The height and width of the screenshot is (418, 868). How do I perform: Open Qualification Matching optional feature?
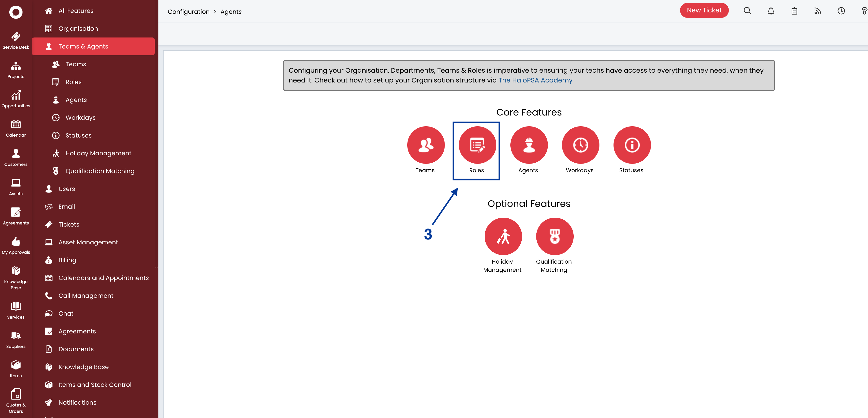[x=554, y=236]
